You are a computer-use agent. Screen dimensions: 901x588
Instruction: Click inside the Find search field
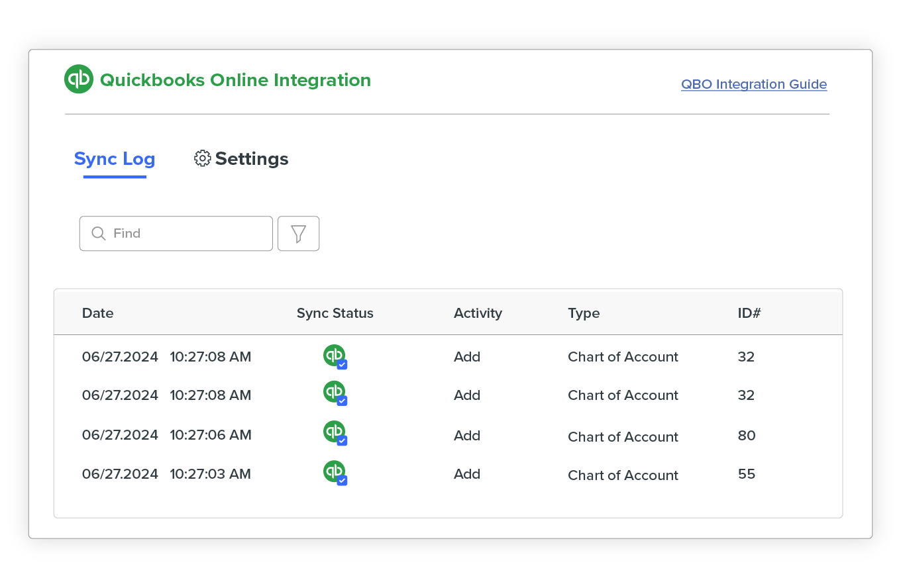pos(176,233)
